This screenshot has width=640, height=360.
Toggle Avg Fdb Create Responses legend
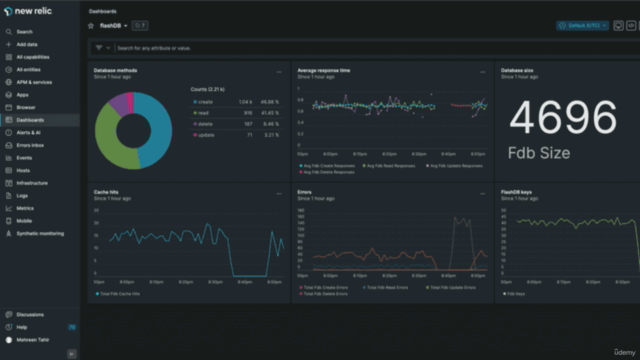[327, 166]
